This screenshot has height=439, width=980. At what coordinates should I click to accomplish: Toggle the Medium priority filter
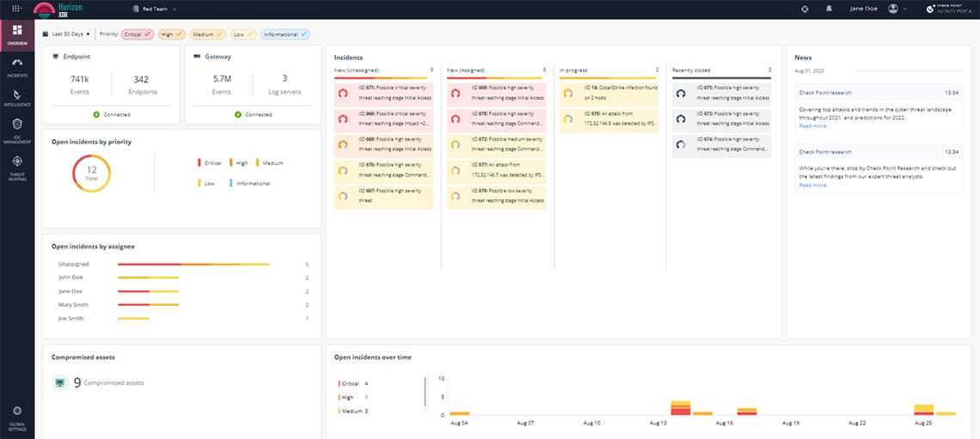207,34
